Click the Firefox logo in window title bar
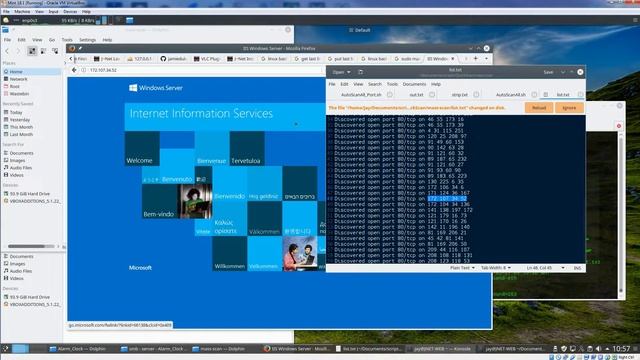The width and height of the screenshot is (640, 360). point(72,48)
